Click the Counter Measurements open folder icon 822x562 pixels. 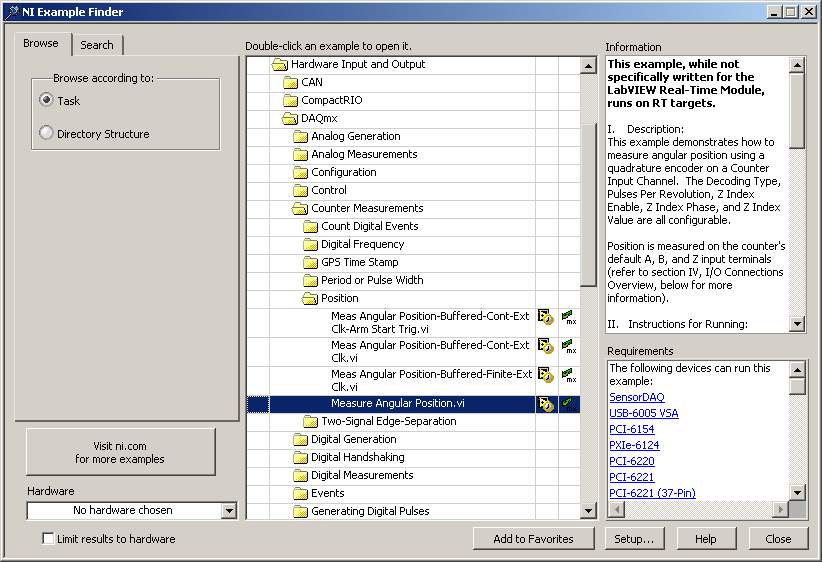point(300,208)
